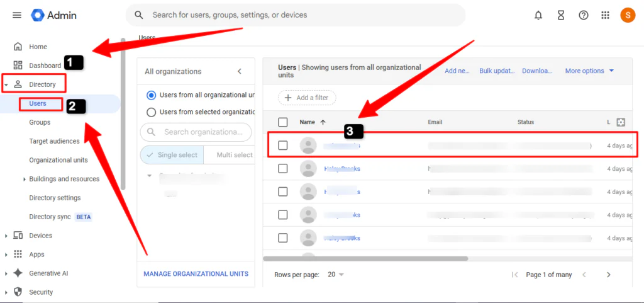Tick the checkbox of the third user row
Image resolution: width=644 pixels, height=303 pixels.
pyautogui.click(x=282, y=192)
